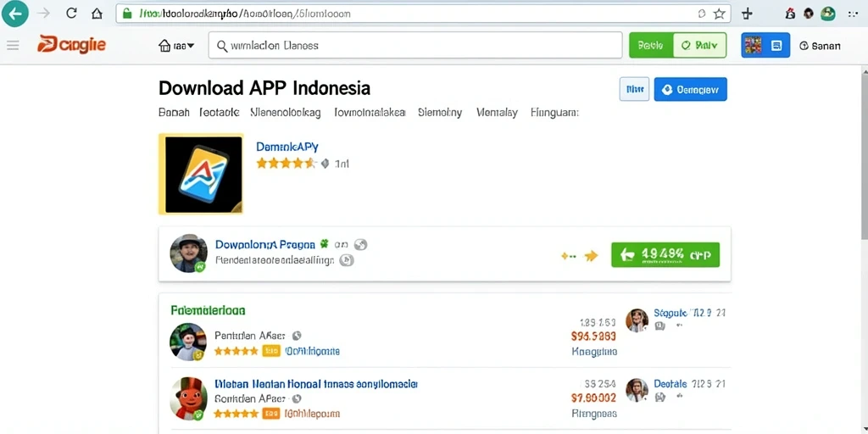This screenshot has height=434, width=868.
Task: Click the round gray icon after the description line
Action: [x=347, y=259]
